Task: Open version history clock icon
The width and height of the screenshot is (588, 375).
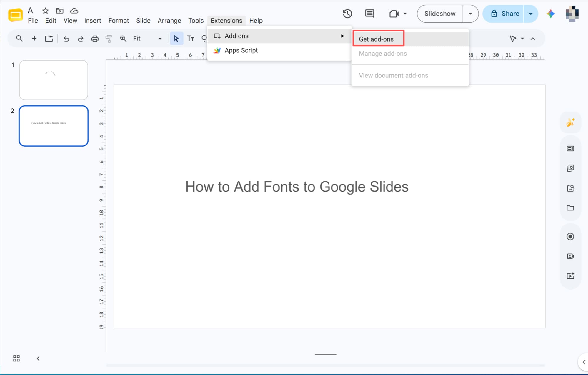Action: click(x=347, y=14)
